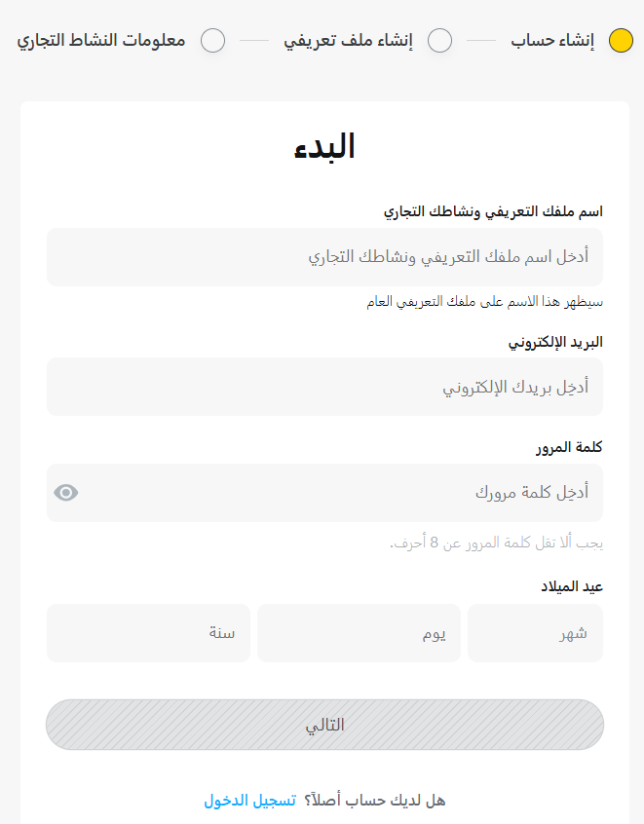Toggle password visibility eye icon
Image resolution: width=644 pixels, height=824 pixels.
[x=66, y=493]
